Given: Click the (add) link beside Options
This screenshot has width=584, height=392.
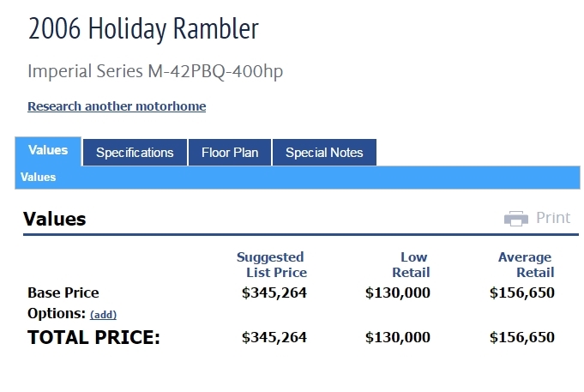Looking at the screenshot, I should pos(103,315).
